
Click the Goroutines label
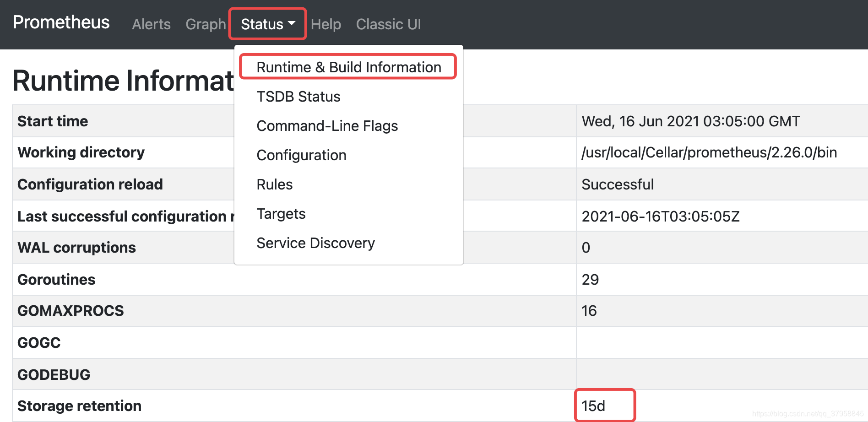56,280
